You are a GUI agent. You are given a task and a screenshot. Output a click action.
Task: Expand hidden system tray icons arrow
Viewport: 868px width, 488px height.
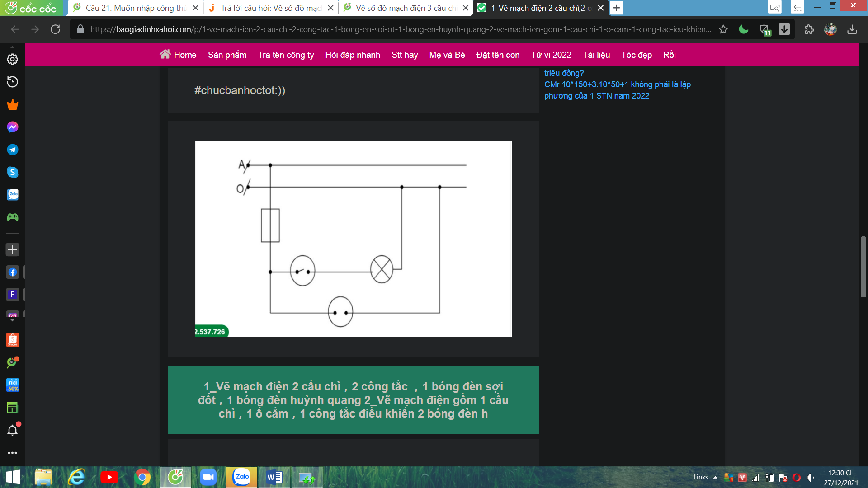point(715,477)
